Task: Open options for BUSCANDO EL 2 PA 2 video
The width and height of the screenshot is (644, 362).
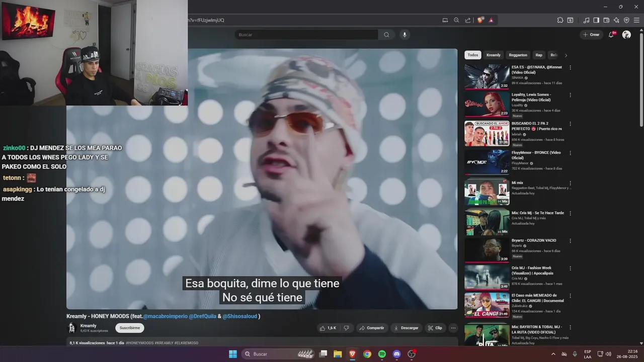Action: pyautogui.click(x=570, y=124)
